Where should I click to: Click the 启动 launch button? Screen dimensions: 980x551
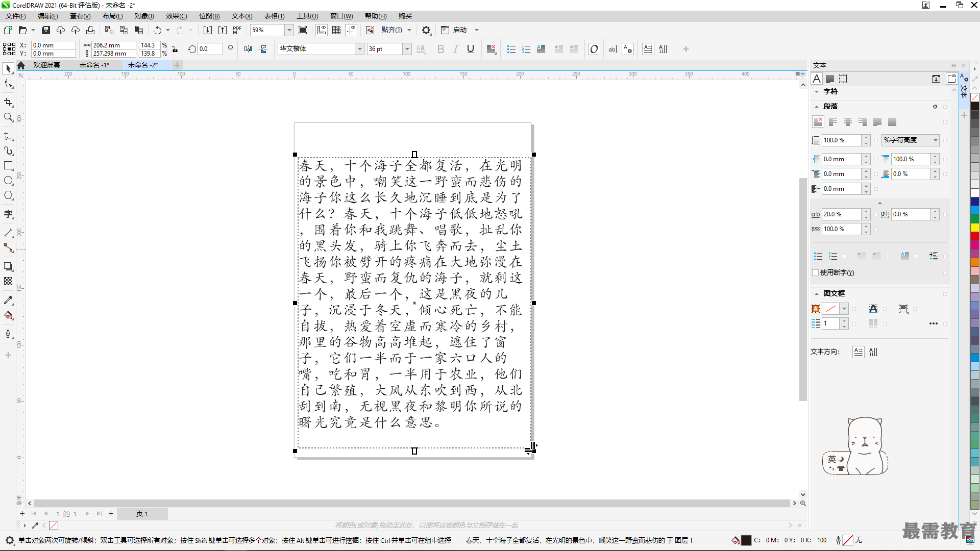coord(454,30)
